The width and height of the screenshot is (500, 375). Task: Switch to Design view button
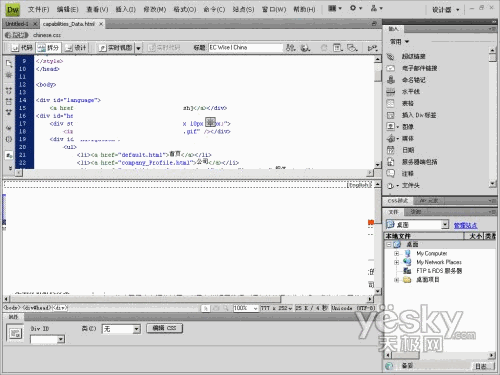click(76, 48)
